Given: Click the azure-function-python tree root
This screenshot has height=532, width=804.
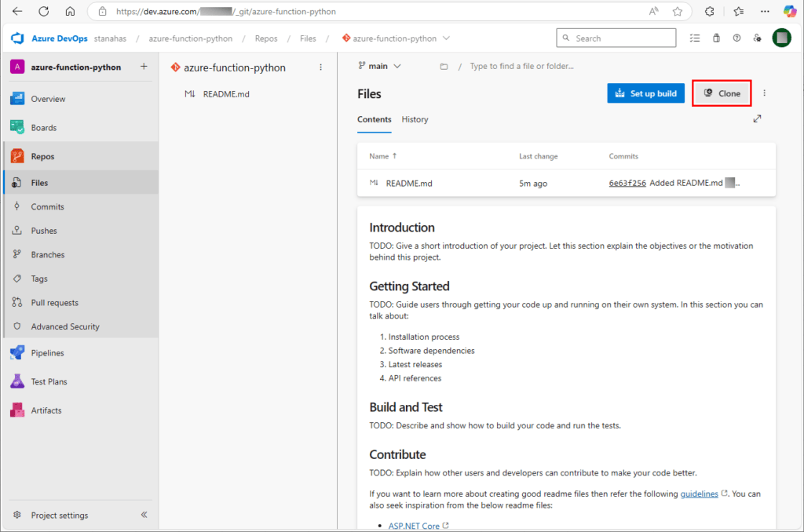Looking at the screenshot, I should click(x=234, y=67).
